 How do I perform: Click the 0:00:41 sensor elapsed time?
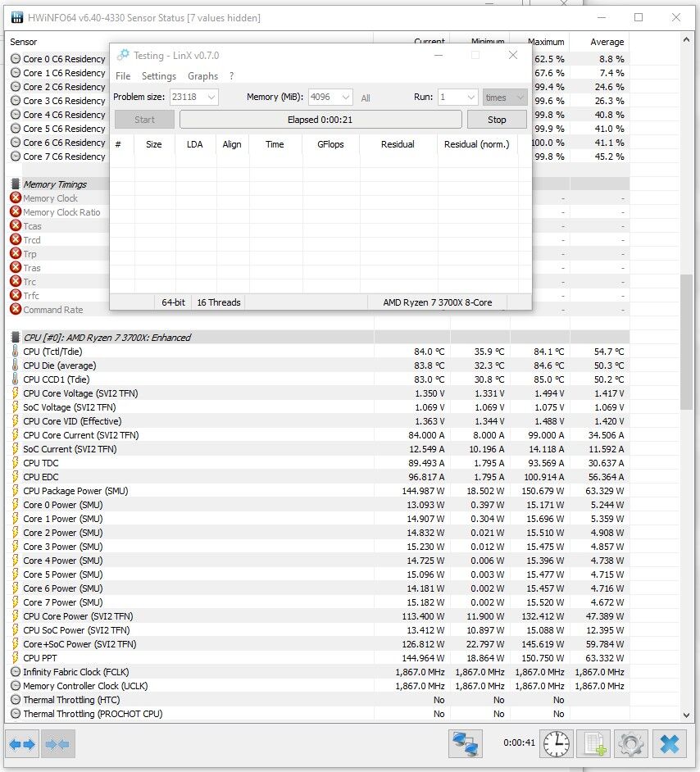[x=519, y=742]
